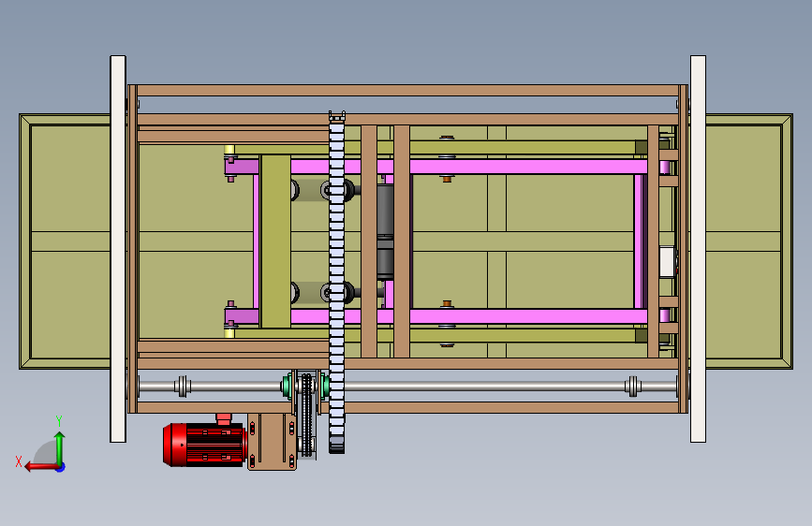
Task: Select the olive vertical cross plate on pink frame
Action: 275,241
